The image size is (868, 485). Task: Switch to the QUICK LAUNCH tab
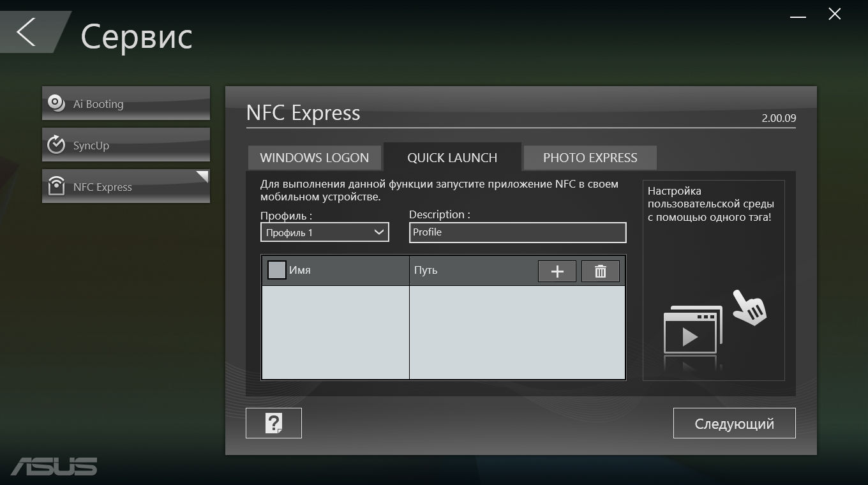[x=452, y=158]
